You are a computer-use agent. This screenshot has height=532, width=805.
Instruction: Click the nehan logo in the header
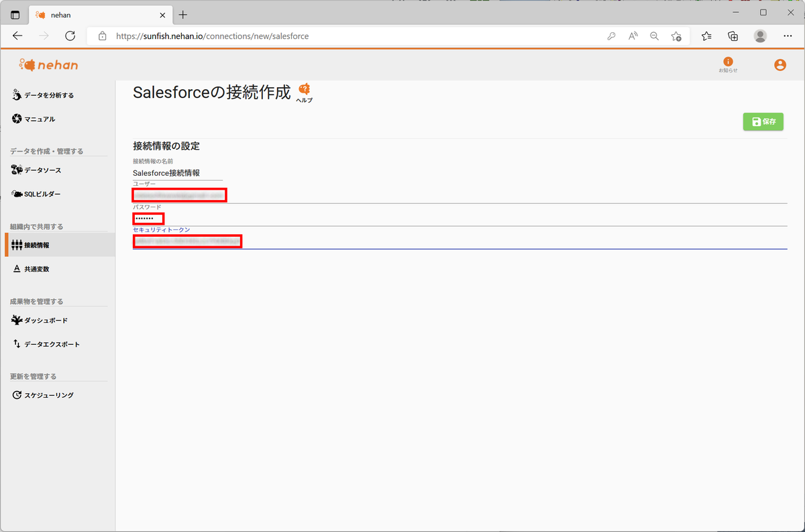point(49,65)
